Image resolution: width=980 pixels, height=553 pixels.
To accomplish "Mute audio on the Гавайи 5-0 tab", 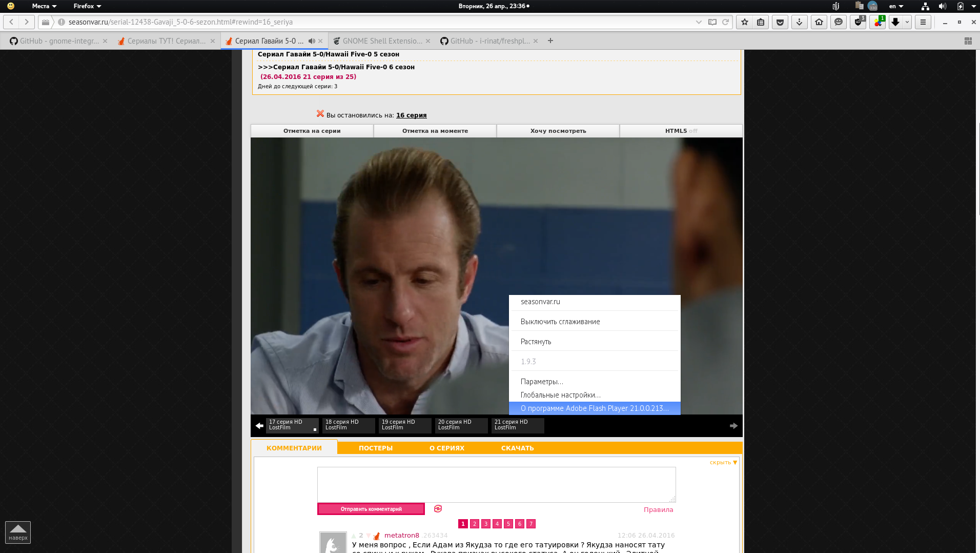I will point(311,41).
